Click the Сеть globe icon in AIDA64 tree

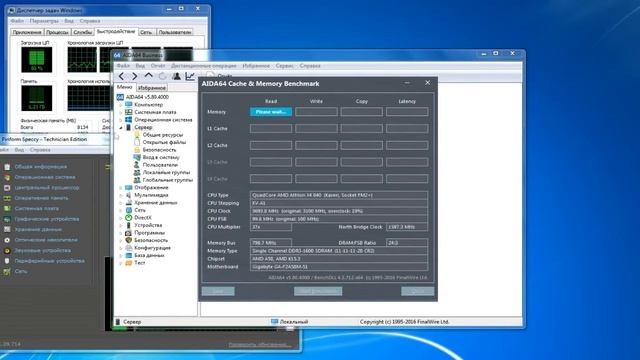pos(129,210)
